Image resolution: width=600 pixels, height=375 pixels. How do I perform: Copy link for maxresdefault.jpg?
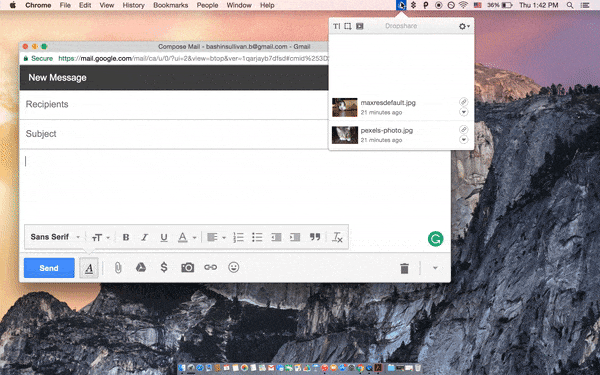(463, 102)
